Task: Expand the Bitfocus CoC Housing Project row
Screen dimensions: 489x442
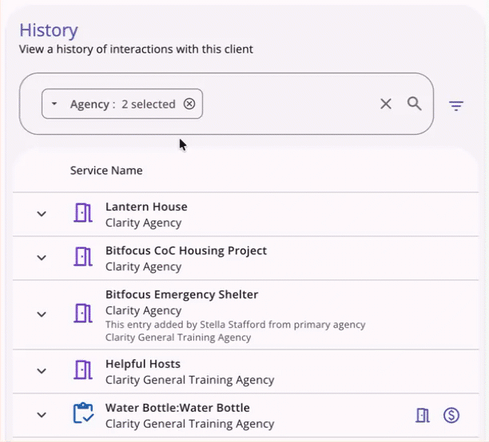Action: (x=42, y=258)
